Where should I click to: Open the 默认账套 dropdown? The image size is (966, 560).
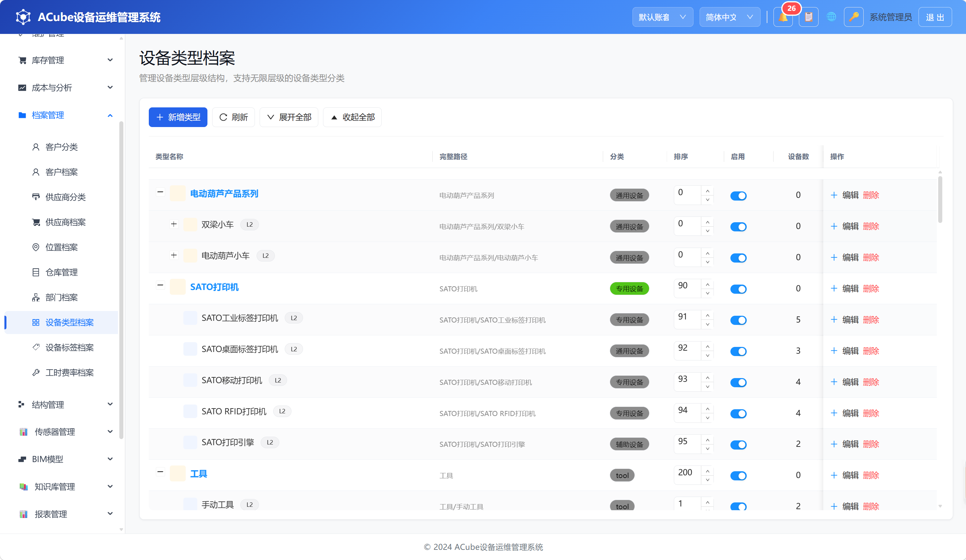point(662,17)
